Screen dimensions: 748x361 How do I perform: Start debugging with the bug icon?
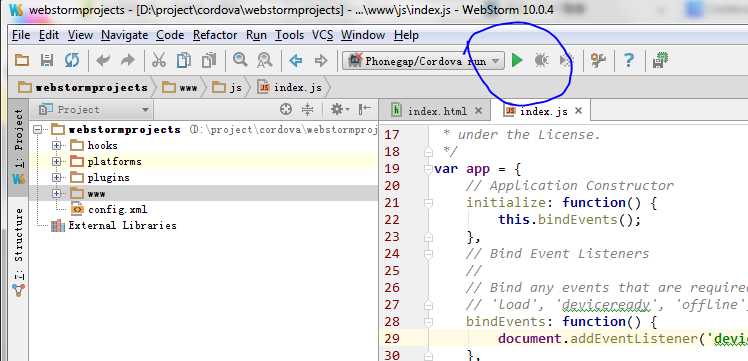click(541, 61)
